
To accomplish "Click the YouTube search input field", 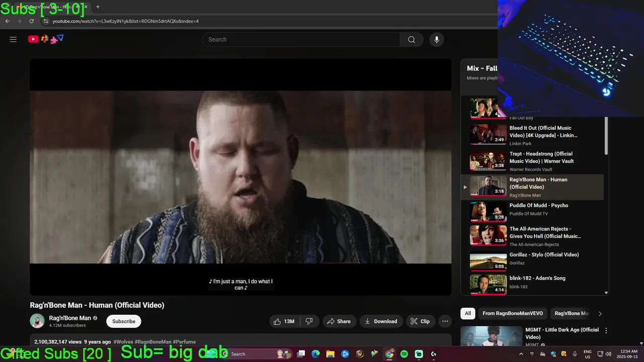I will point(301,40).
